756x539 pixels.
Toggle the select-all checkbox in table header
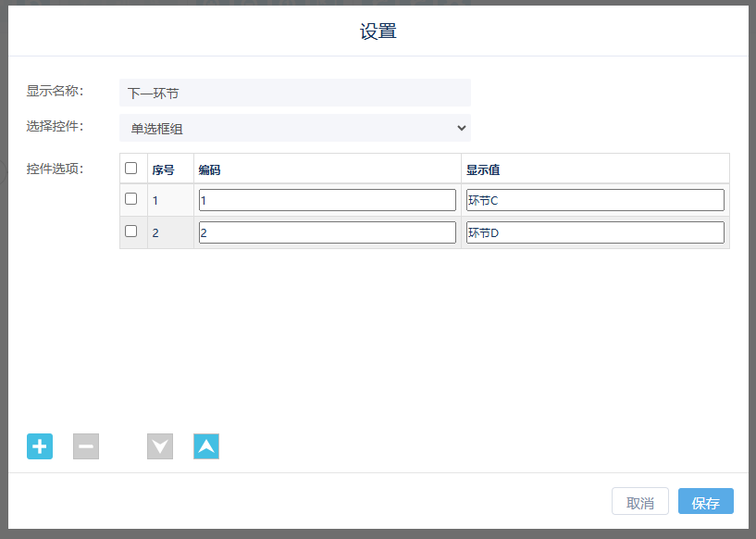(x=131, y=169)
